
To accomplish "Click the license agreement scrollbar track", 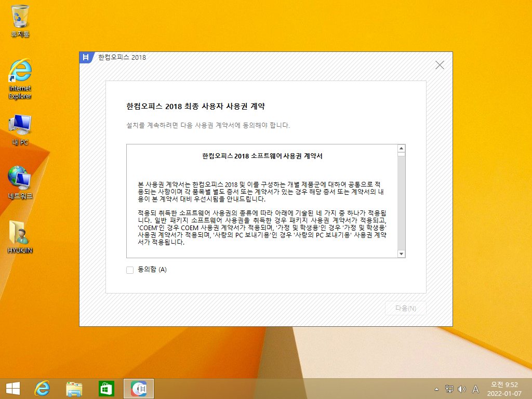I will 402,204.
